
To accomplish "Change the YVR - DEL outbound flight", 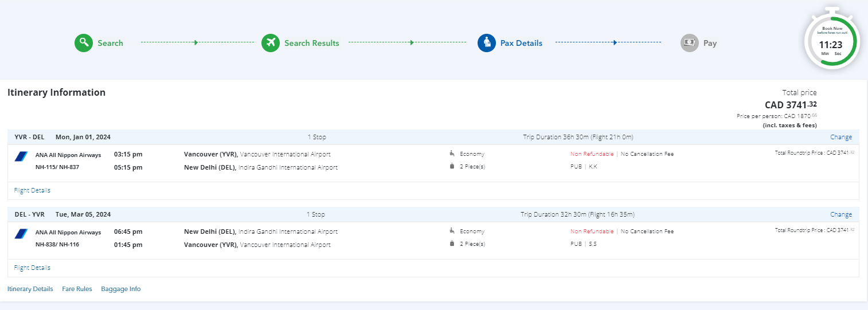I will [841, 137].
